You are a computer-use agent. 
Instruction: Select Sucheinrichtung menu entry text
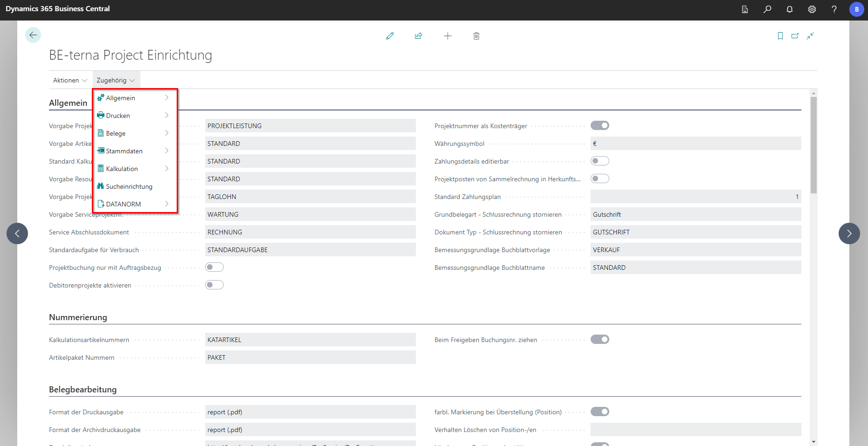[x=129, y=186]
